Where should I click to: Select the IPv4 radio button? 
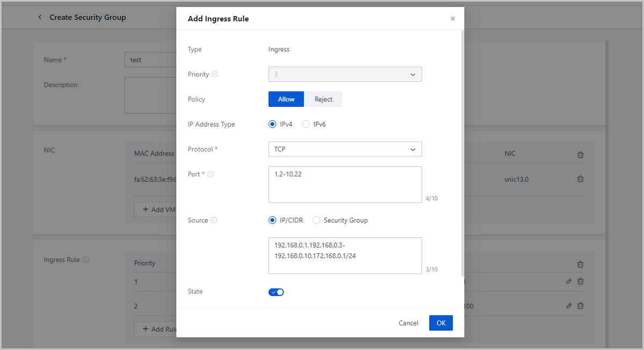click(272, 125)
